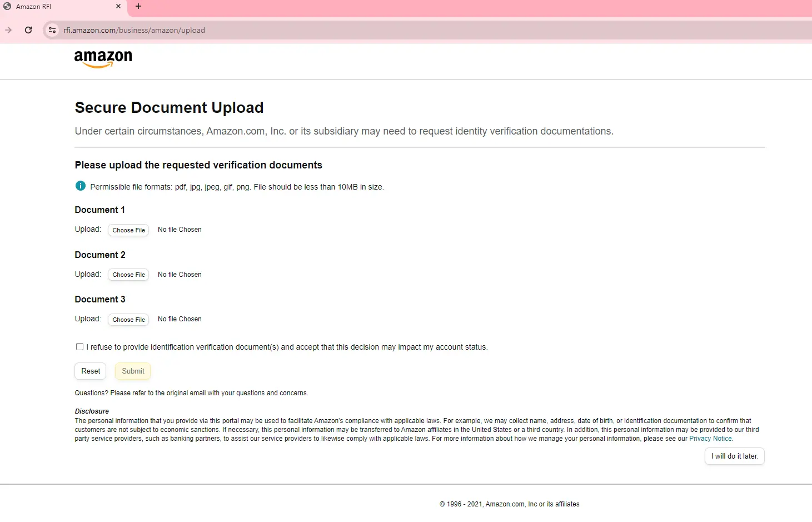Click the refuse-to-provide statement label text
Viewport: 812px width, 522px height.
[x=287, y=347]
